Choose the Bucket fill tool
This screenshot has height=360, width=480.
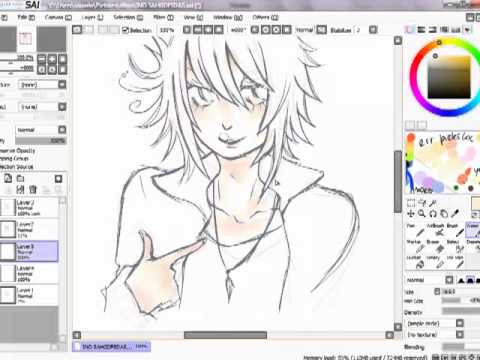coord(416,262)
